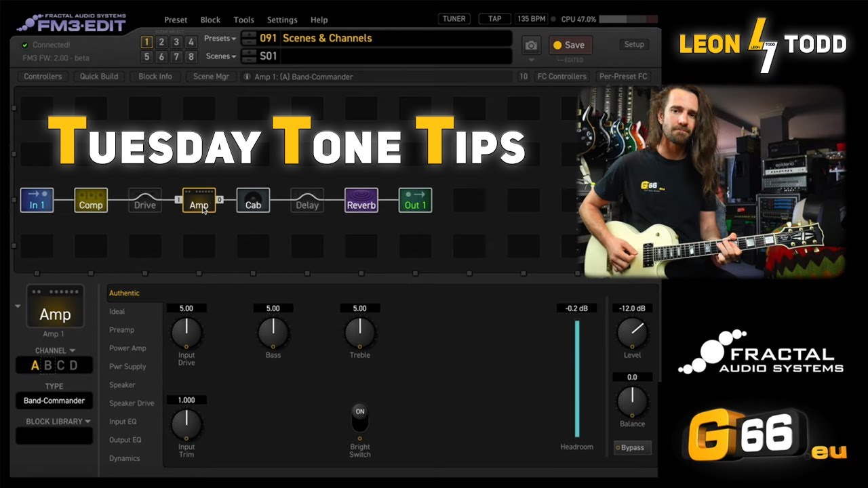868x488 pixels.
Task: Select scene 5
Action: click(x=146, y=57)
